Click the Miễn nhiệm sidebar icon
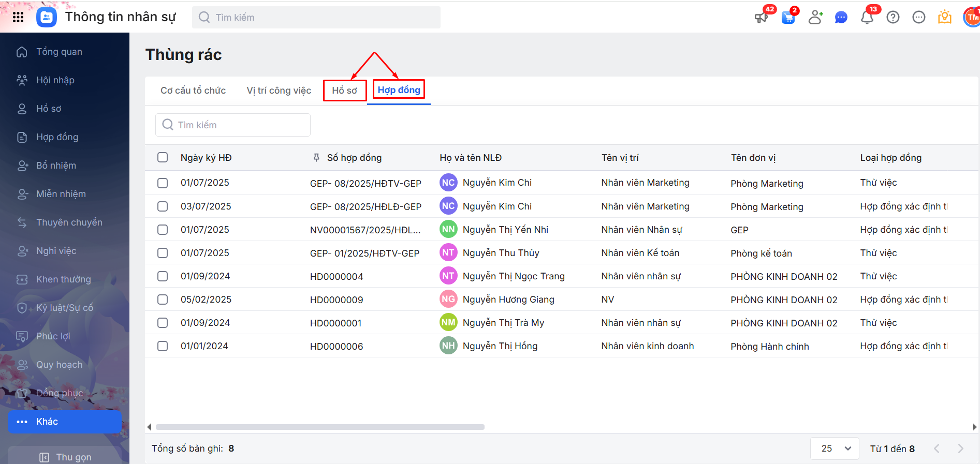This screenshot has height=464, width=980. pos(22,194)
